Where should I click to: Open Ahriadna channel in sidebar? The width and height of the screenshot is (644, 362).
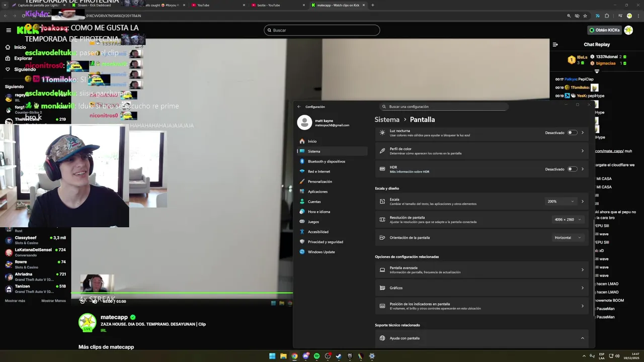coord(35,276)
